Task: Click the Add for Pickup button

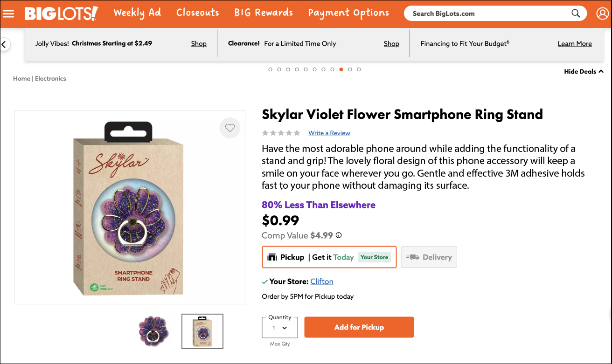Action: click(x=359, y=327)
